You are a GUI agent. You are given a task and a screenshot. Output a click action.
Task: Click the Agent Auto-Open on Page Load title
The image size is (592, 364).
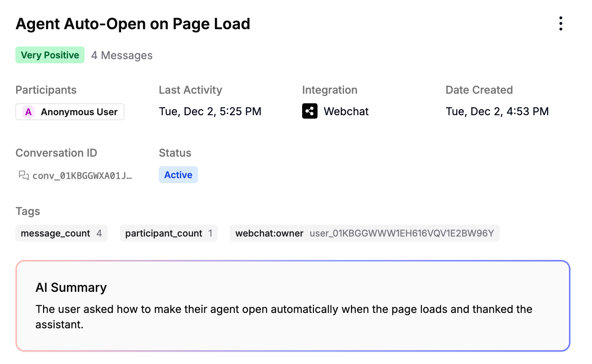pos(133,24)
